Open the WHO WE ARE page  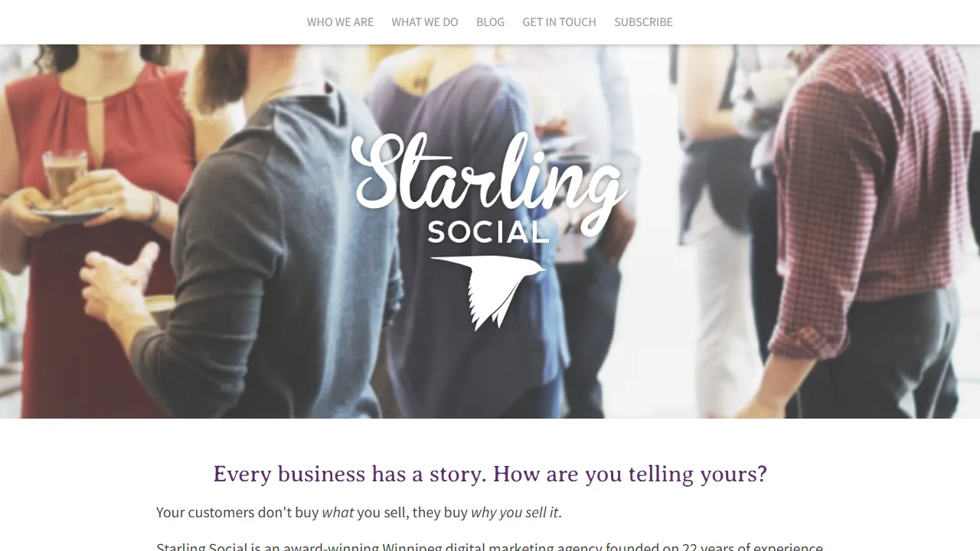(340, 22)
